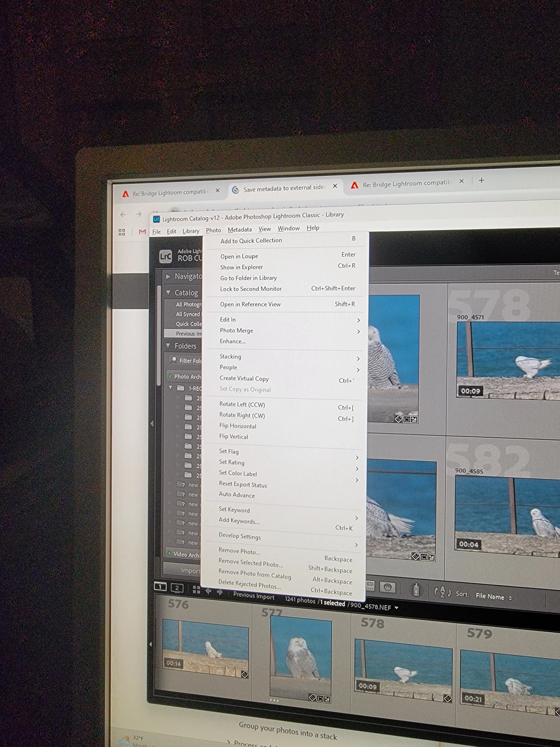Select main window display button 1
Screen dimensions: 560x747
(160, 587)
